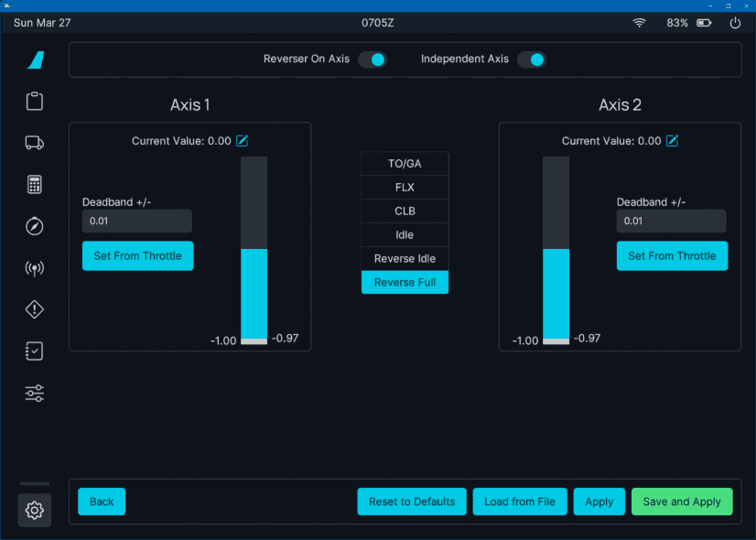Click the Axis 1 Deadband input field
Screen dimensions: 756x540
click(x=137, y=221)
